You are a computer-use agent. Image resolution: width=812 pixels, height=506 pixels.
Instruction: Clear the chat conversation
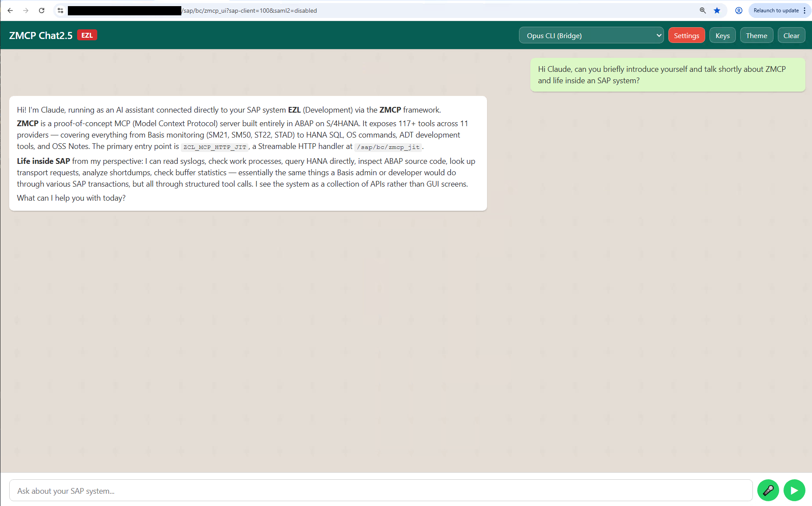tap(791, 35)
